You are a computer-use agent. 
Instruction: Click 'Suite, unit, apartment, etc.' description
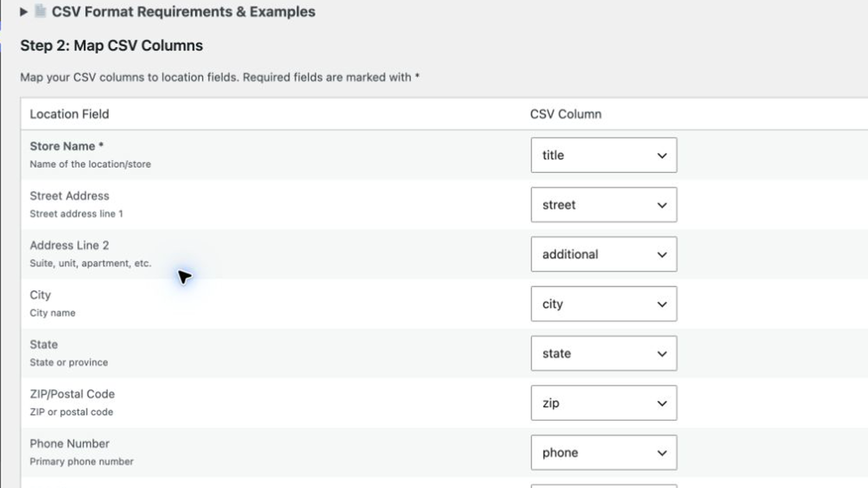click(91, 264)
